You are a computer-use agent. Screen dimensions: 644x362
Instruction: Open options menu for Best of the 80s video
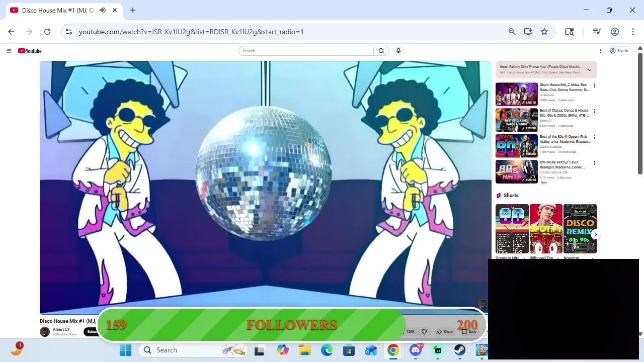pyautogui.click(x=595, y=137)
